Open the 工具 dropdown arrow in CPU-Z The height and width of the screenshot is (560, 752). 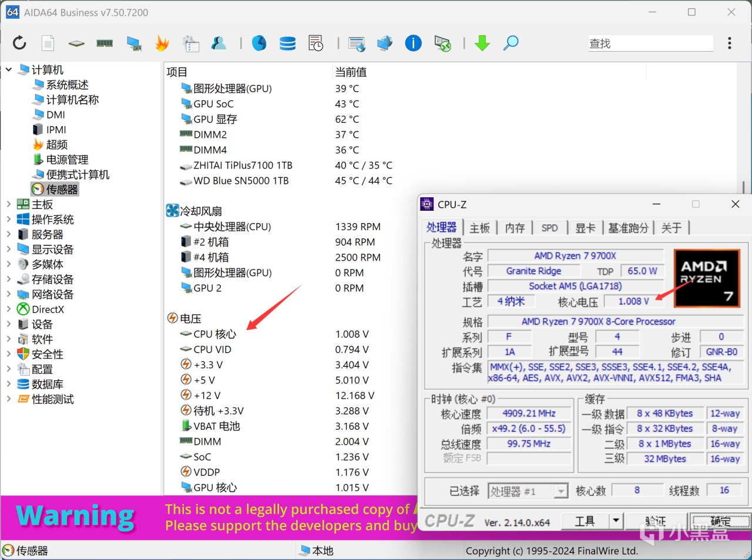click(616, 521)
